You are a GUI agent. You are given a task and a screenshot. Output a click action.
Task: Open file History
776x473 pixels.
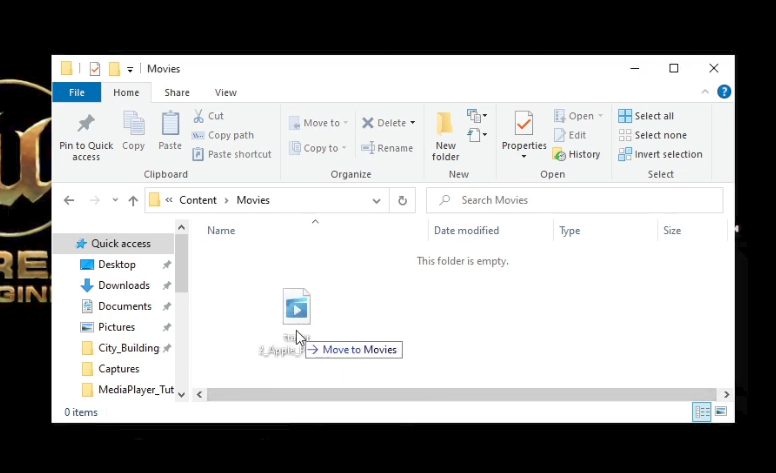pyautogui.click(x=577, y=154)
